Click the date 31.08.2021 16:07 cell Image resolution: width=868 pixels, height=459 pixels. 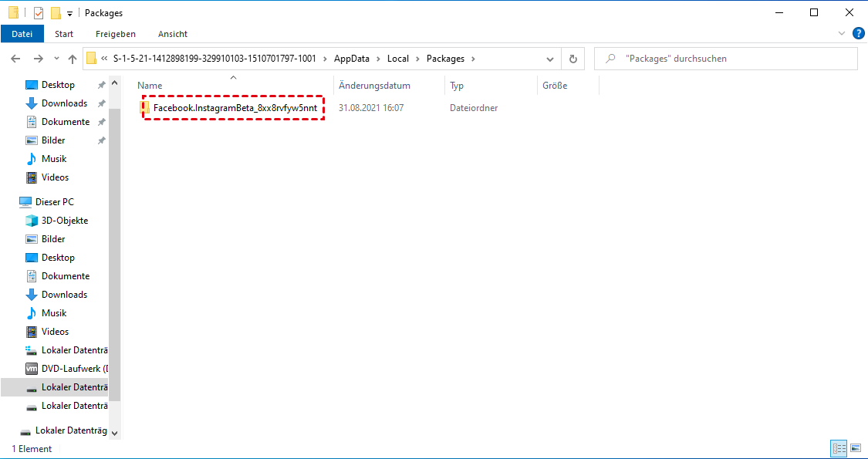point(371,108)
